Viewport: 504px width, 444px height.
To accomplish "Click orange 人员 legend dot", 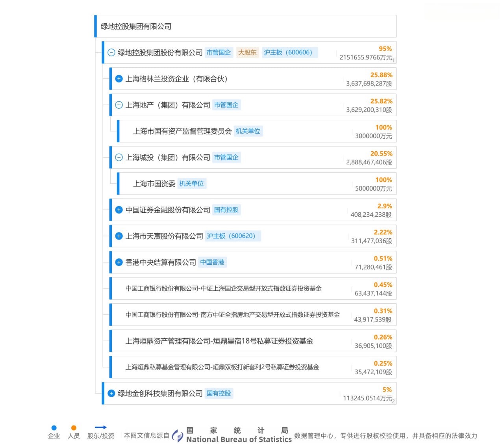I will [x=74, y=428].
